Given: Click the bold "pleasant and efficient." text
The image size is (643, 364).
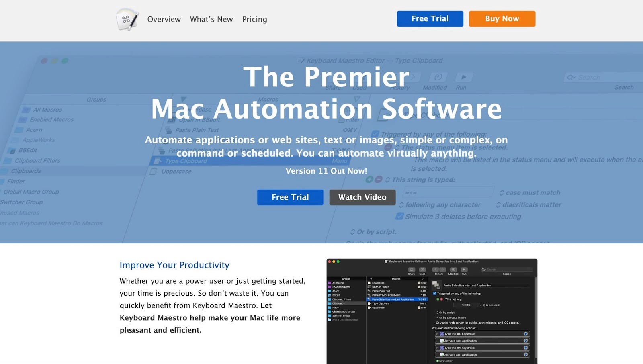Looking at the screenshot, I should click(x=160, y=330).
